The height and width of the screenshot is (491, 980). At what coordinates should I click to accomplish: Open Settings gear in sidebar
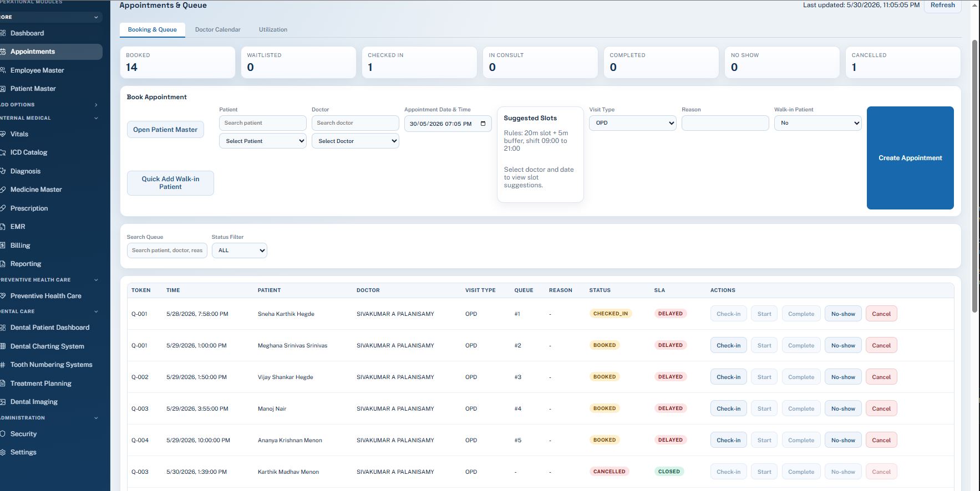[3, 452]
